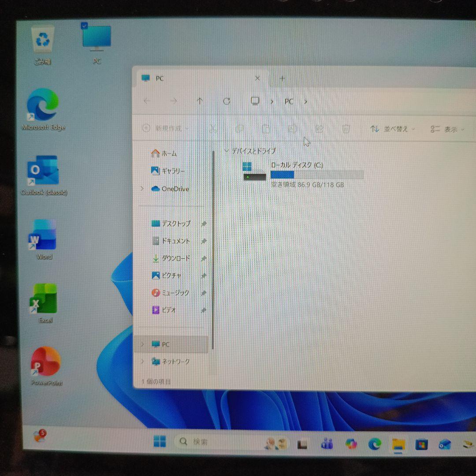Expand the ネットワーク tree node
The image size is (476, 476).
click(x=142, y=361)
